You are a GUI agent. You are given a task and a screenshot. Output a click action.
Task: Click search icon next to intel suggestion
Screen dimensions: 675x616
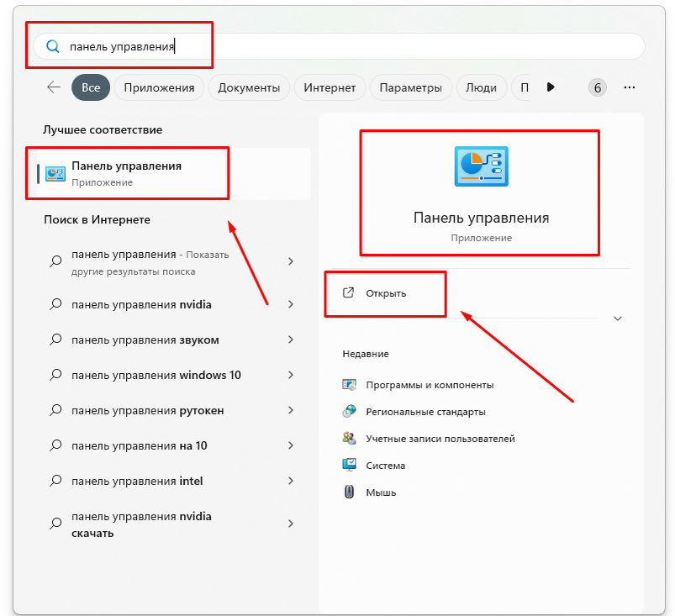(55, 481)
